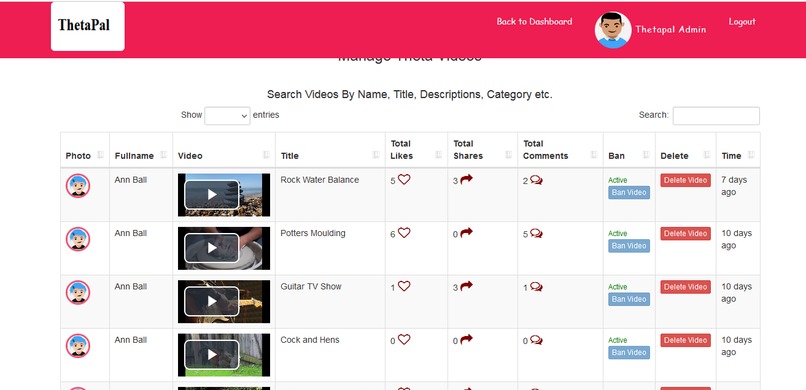
Task: Sort by Total Comments column sort icon
Action: [594, 155]
